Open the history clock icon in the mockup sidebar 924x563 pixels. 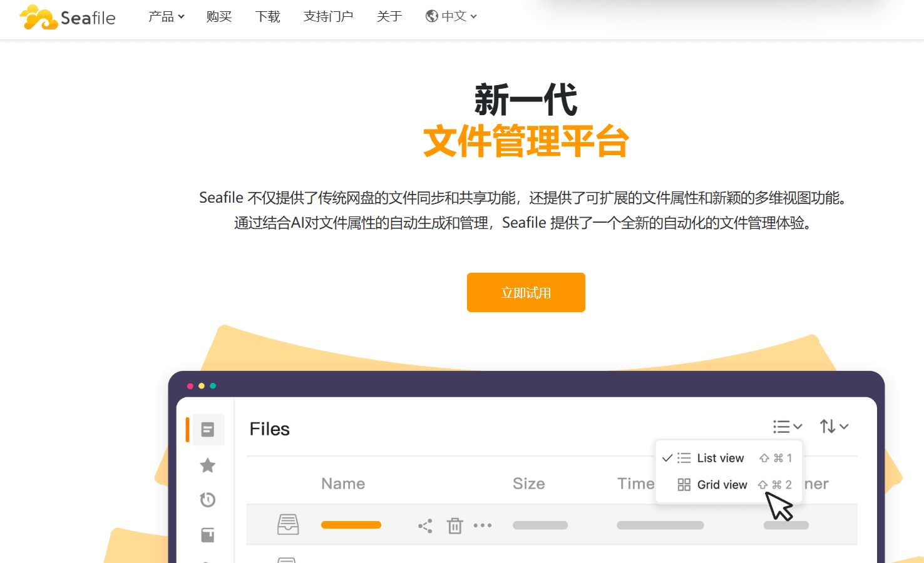pos(208,500)
